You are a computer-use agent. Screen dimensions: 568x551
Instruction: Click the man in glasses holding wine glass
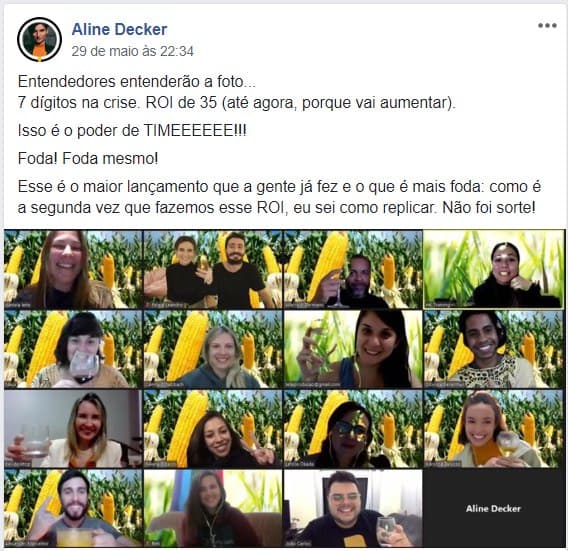coord(353,508)
